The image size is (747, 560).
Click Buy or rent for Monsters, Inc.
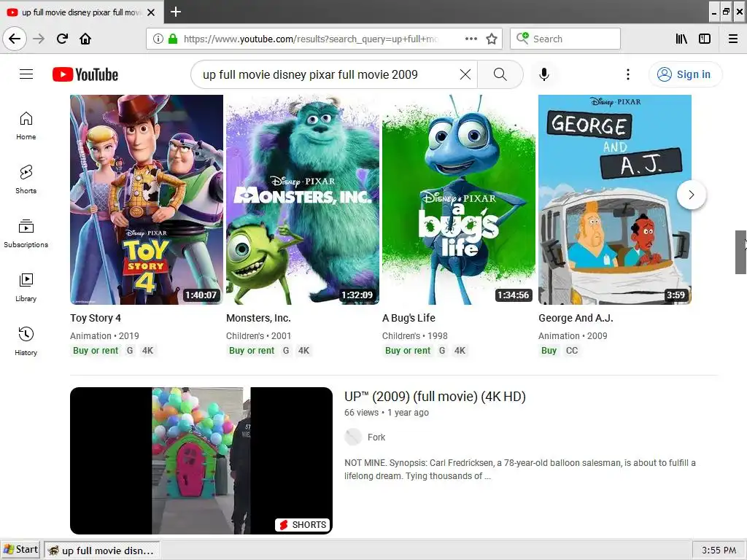point(252,351)
